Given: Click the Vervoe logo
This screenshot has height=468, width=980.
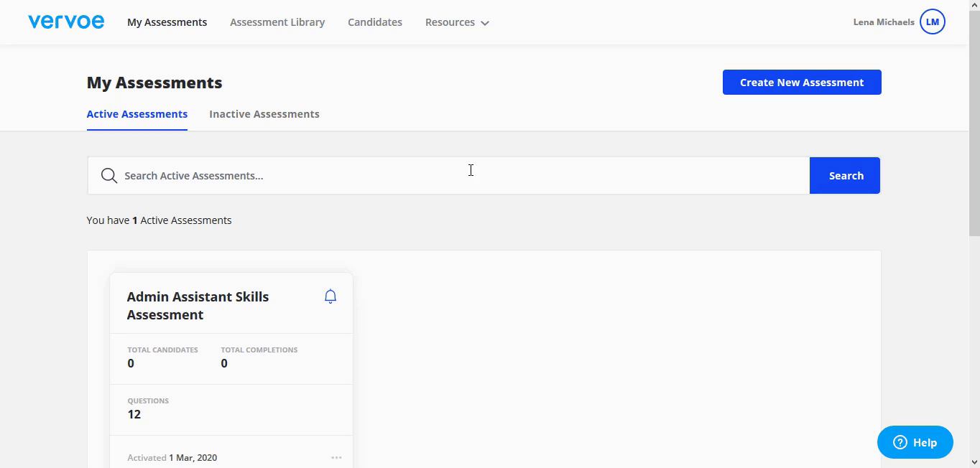Looking at the screenshot, I should tap(66, 22).
